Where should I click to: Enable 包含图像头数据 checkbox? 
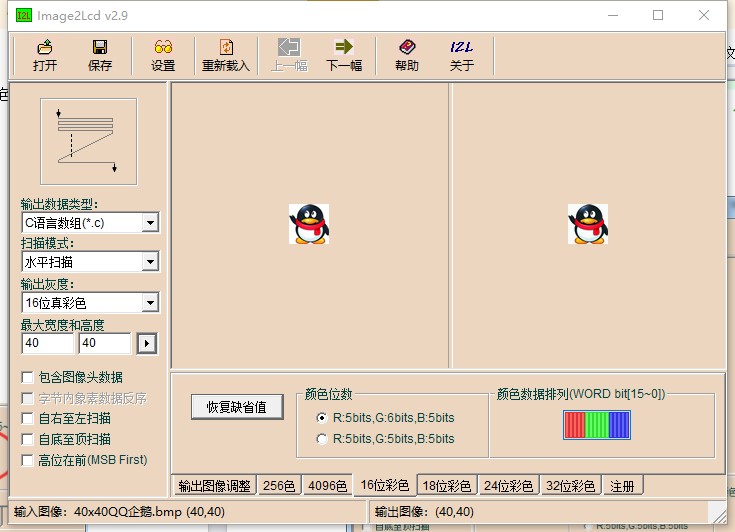(28, 377)
